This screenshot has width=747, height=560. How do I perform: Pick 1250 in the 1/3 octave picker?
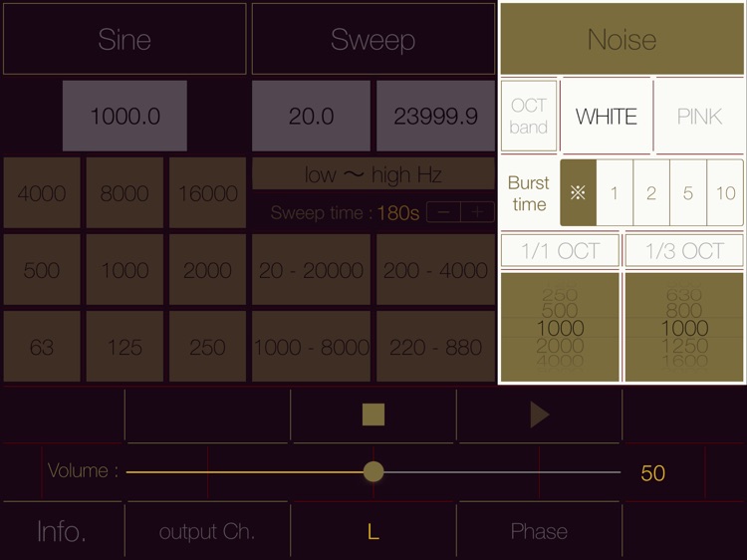(x=684, y=346)
